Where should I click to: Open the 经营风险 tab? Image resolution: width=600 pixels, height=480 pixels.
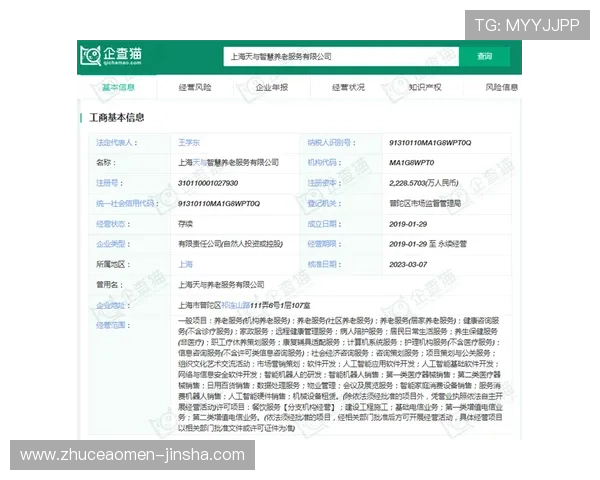coord(195,87)
